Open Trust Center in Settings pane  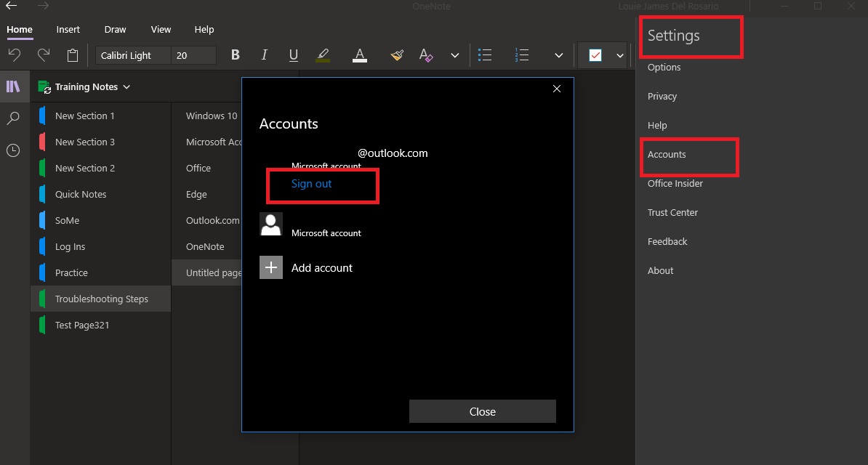tap(672, 213)
